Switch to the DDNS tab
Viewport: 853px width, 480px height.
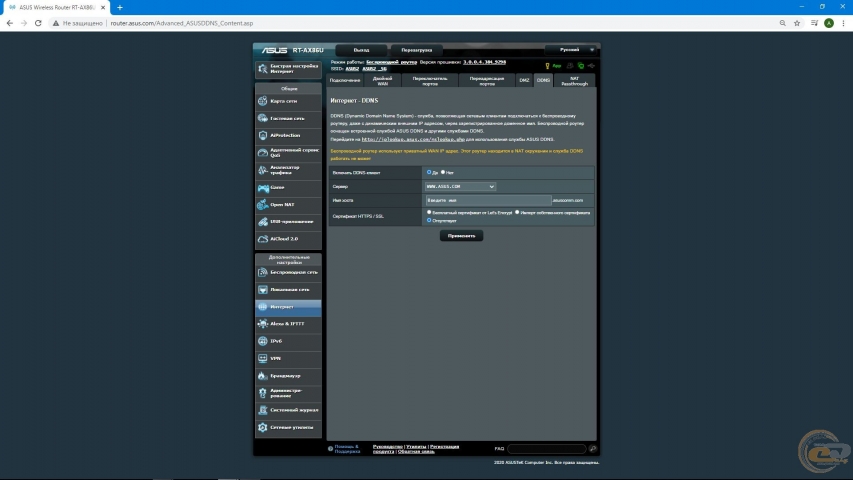pos(543,81)
